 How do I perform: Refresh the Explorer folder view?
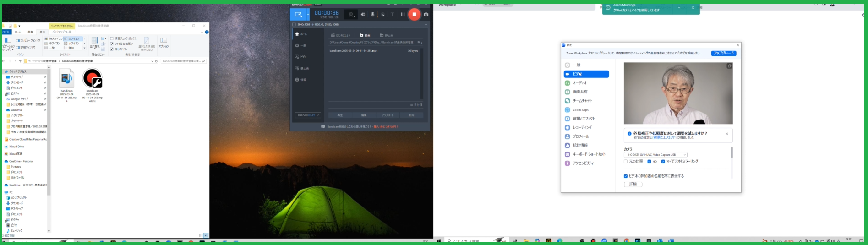[157, 61]
